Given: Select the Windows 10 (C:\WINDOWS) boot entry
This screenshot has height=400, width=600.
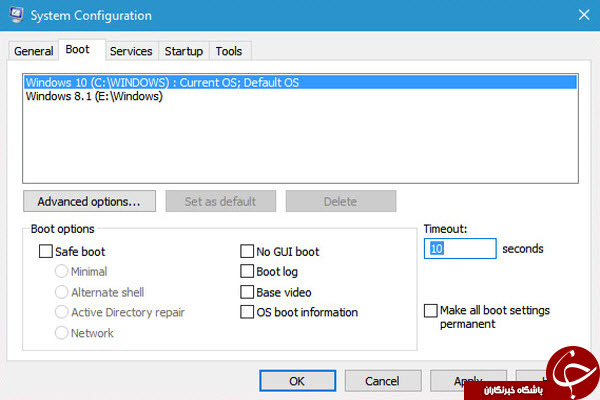Looking at the screenshot, I should pyautogui.click(x=300, y=82).
